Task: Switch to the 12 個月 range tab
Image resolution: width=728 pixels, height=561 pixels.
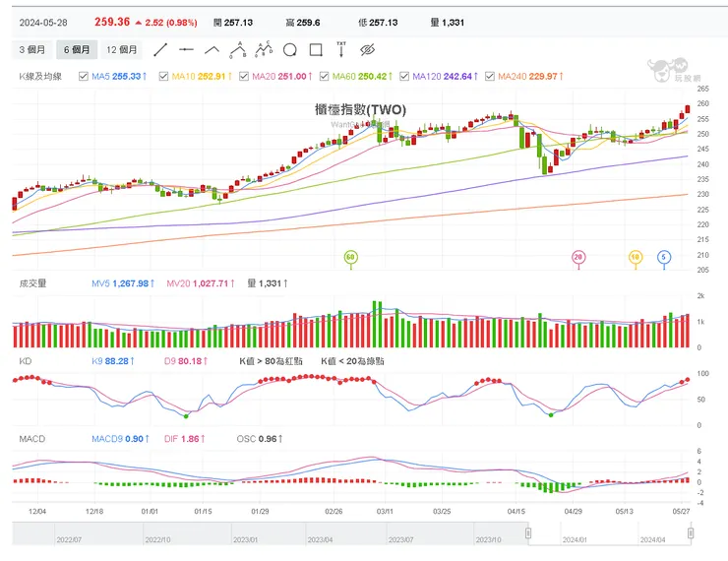Action: pos(122,49)
